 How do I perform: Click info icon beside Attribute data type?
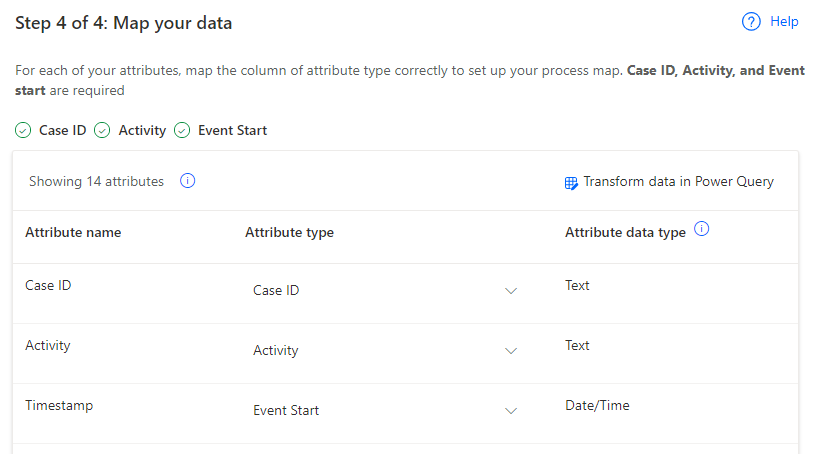(702, 230)
